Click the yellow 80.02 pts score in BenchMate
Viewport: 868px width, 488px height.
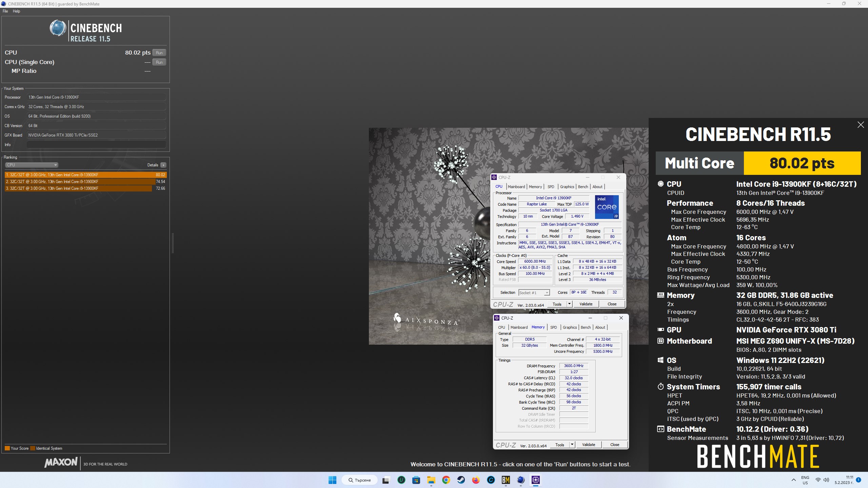pyautogui.click(x=802, y=163)
